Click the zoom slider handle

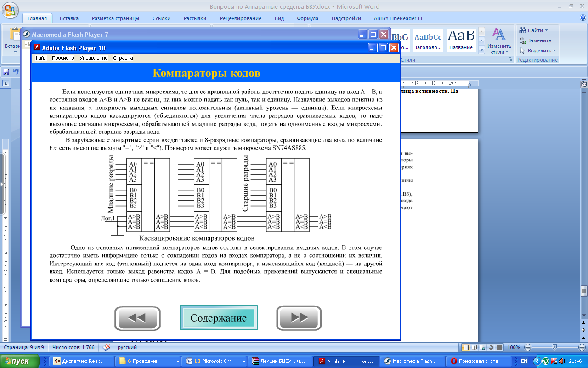pyautogui.click(x=554, y=347)
